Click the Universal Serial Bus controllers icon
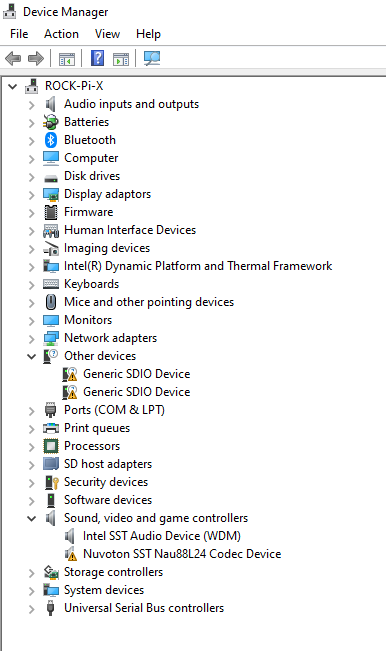386x651 pixels. 51,608
